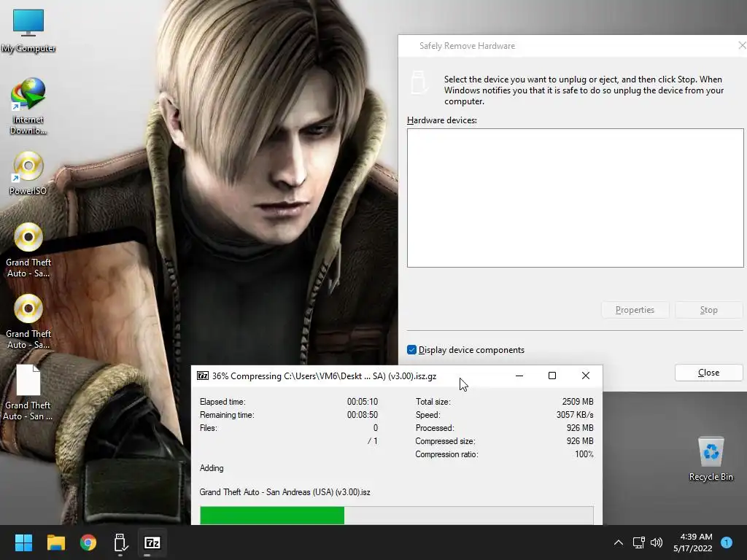
Task: Minimize the 7-Zip compressing window
Action: coord(519,376)
